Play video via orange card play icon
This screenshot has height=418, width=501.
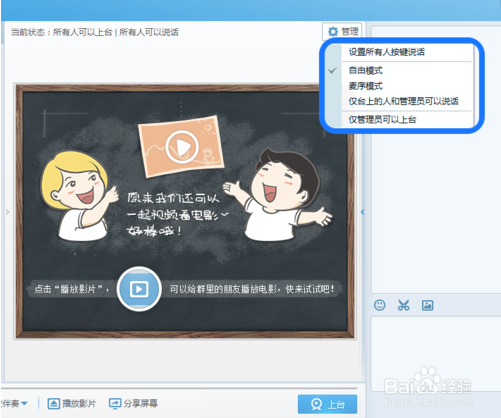pyautogui.click(x=182, y=147)
